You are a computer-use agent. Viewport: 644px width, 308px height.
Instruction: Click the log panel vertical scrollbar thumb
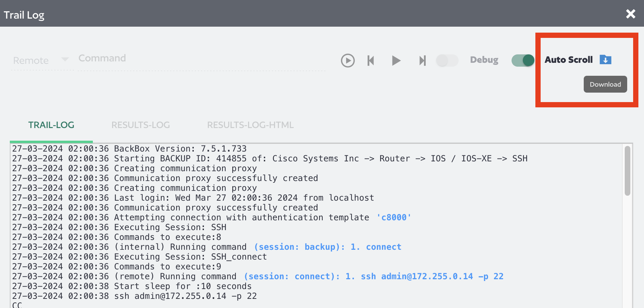click(x=627, y=171)
